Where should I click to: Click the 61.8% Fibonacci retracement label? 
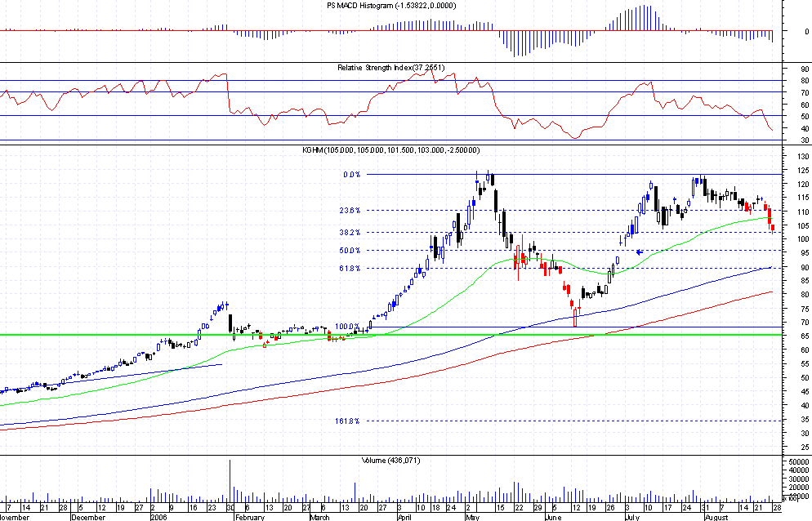click(x=350, y=268)
